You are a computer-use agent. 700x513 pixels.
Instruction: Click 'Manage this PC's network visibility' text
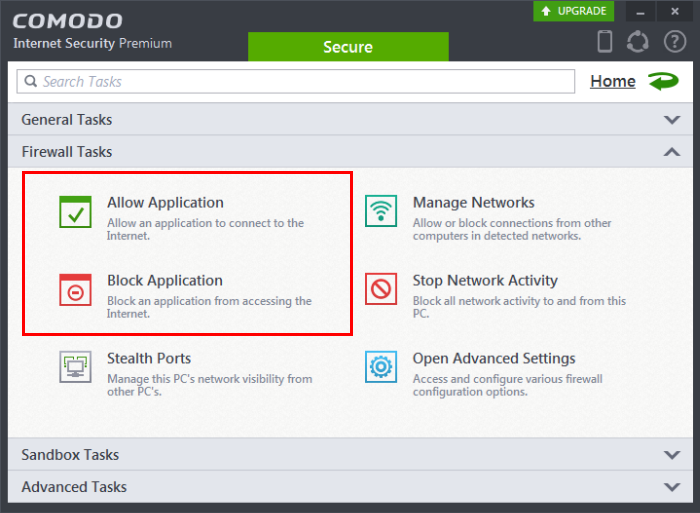point(209,385)
